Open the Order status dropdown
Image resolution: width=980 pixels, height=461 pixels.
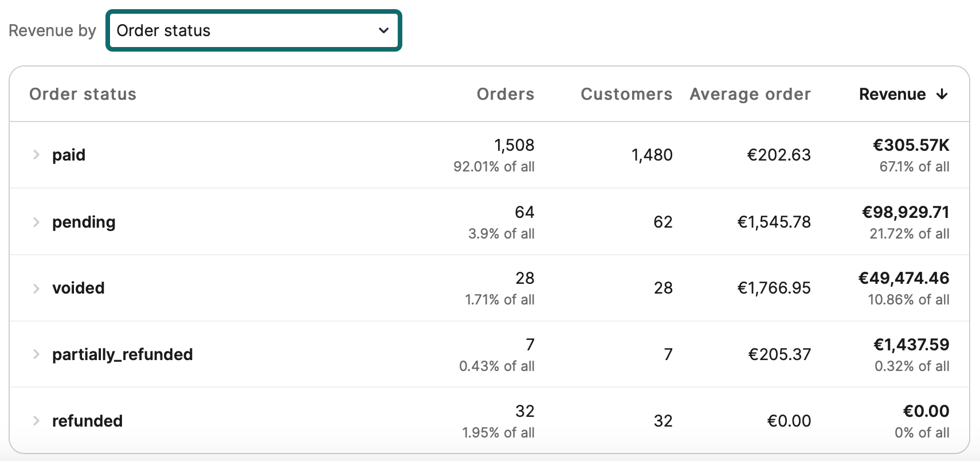point(253,30)
